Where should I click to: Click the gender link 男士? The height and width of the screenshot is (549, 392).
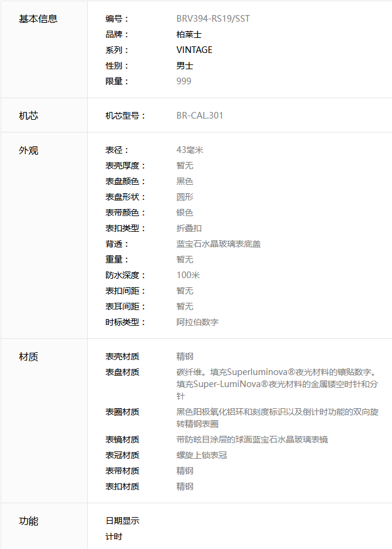coord(185,66)
